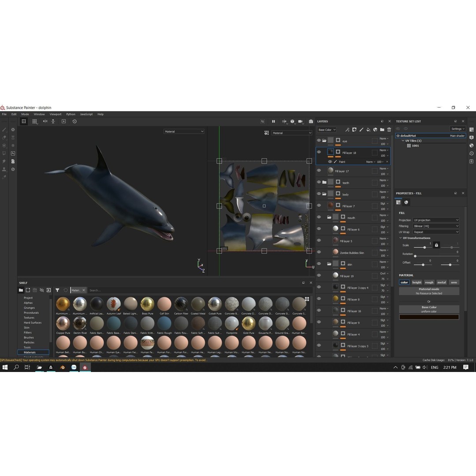Image resolution: width=476 pixels, height=476 pixels.
Task: Open 3D viewport Material dropdown
Action: click(x=184, y=131)
